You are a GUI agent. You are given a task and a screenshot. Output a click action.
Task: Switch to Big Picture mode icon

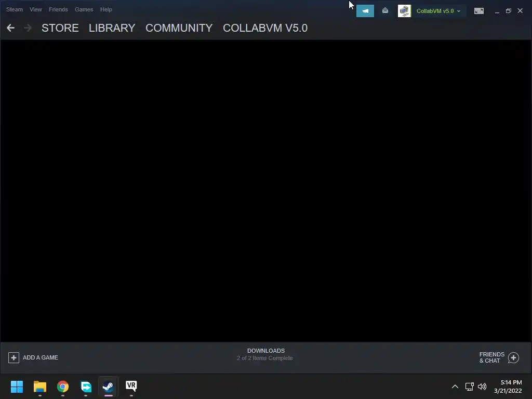[x=478, y=11]
